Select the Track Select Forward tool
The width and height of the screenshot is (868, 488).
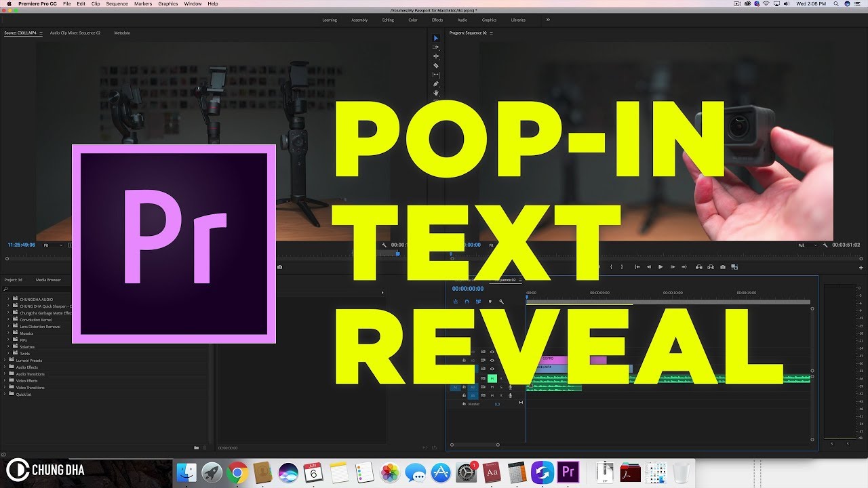pyautogui.click(x=436, y=47)
